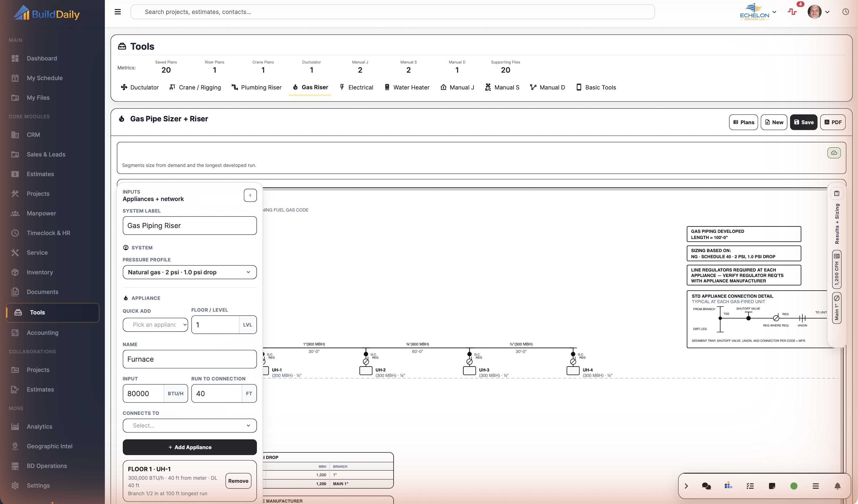858x504 pixels.
Task: Open Geographic Intel in sidebar
Action: point(52,446)
